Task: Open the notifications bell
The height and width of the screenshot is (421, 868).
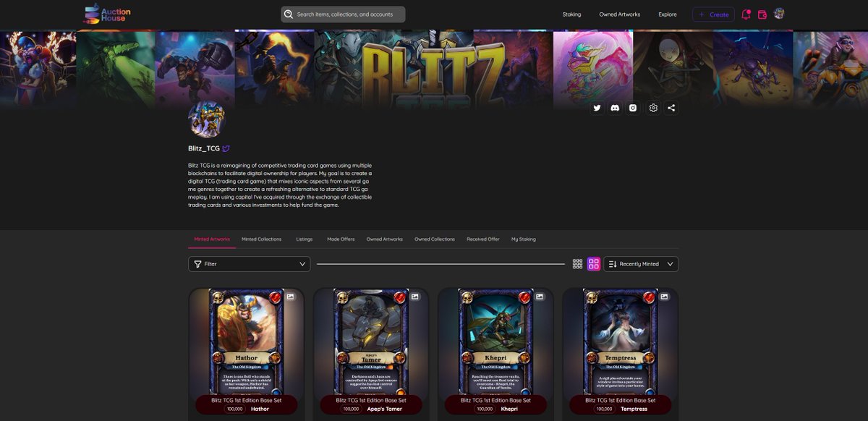Action: click(x=746, y=14)
